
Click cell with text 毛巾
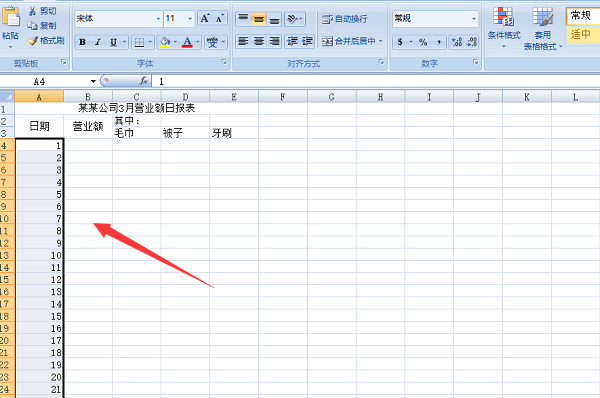[137, 133]
